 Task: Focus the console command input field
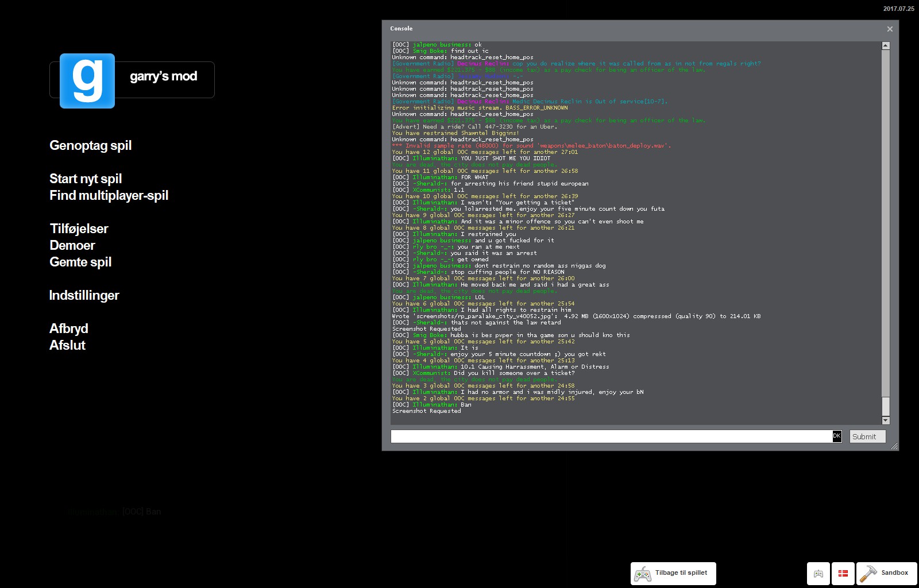tap(612, 436)
